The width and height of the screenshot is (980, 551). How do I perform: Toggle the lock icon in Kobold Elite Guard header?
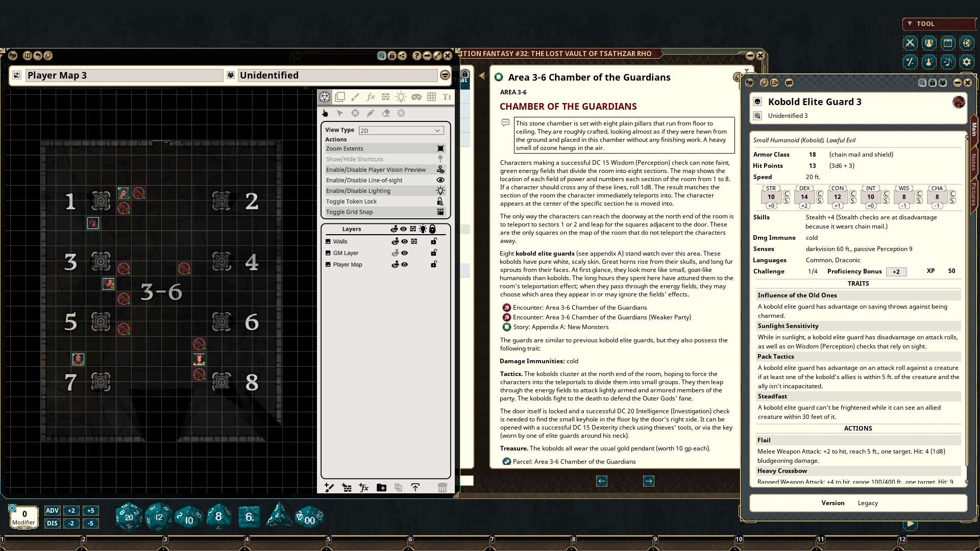(933, 83)
